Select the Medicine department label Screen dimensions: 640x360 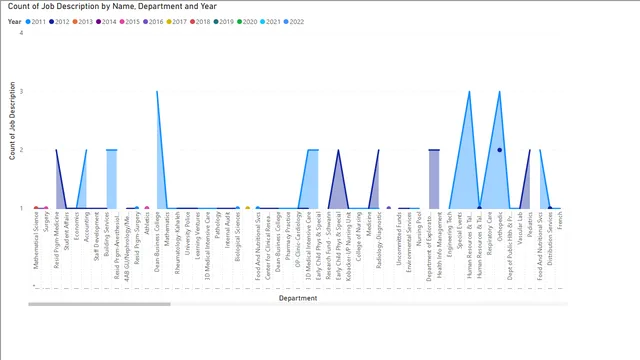[x=369, y=224]
